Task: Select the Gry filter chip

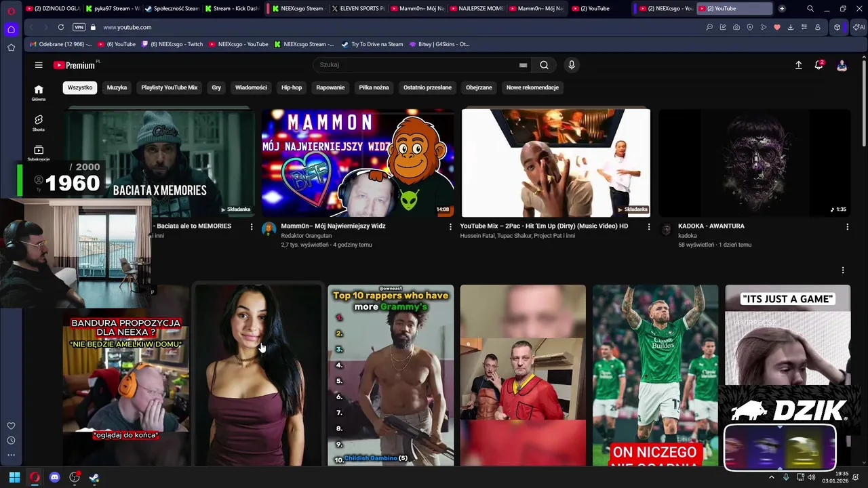Action: pyautogui.click(x=216, y=87)
